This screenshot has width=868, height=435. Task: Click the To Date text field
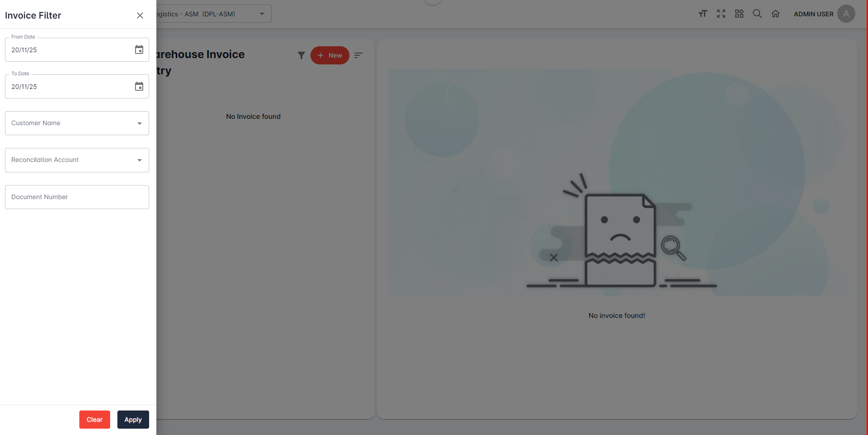(x=68, y=87)
